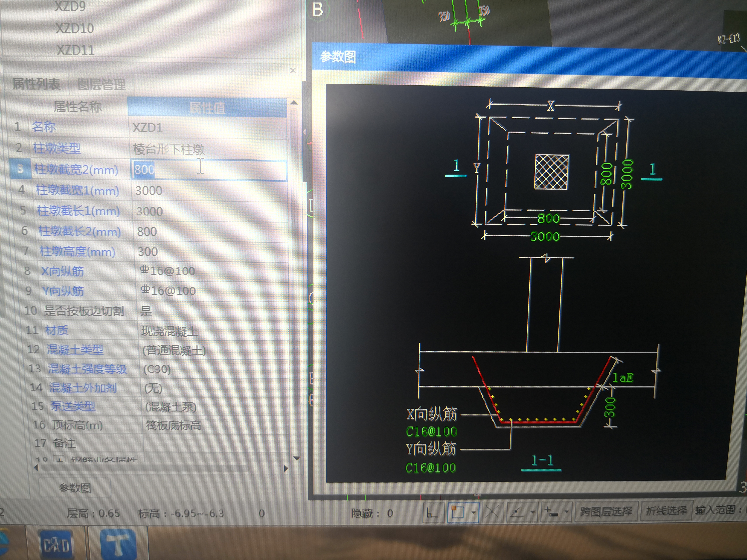The height and width of the screenshot is (560, 747).
Task: Click the 层高：0.65 status text
Action: 94,513
